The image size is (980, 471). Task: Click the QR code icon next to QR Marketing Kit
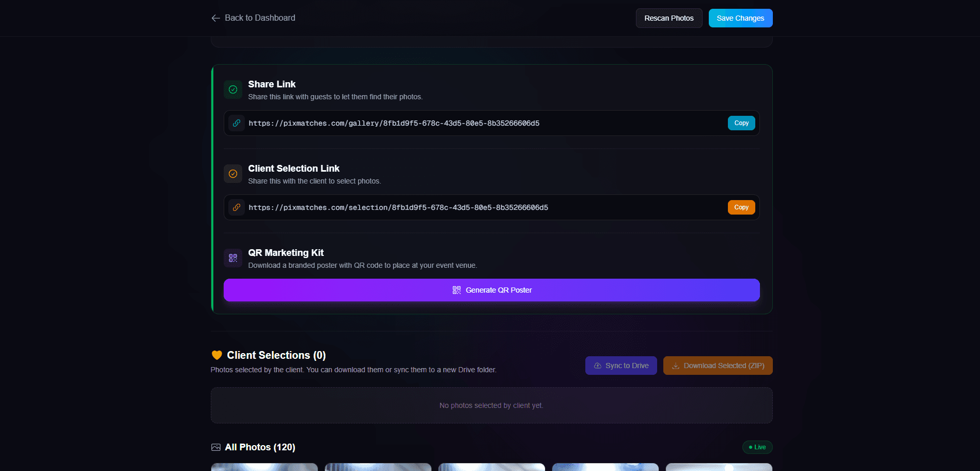232,257
